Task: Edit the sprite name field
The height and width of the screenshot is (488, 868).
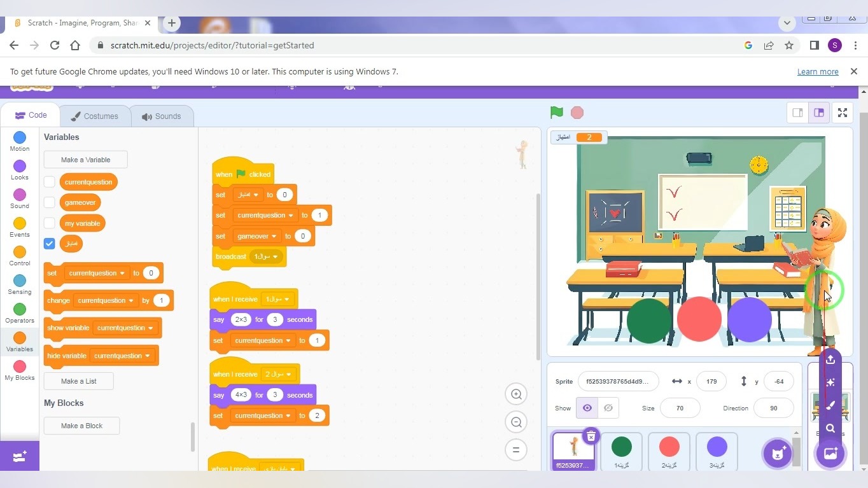Action: [619, 382]
